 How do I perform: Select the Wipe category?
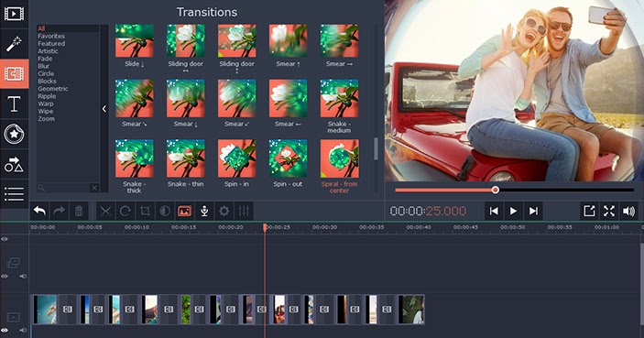[46, 112]
